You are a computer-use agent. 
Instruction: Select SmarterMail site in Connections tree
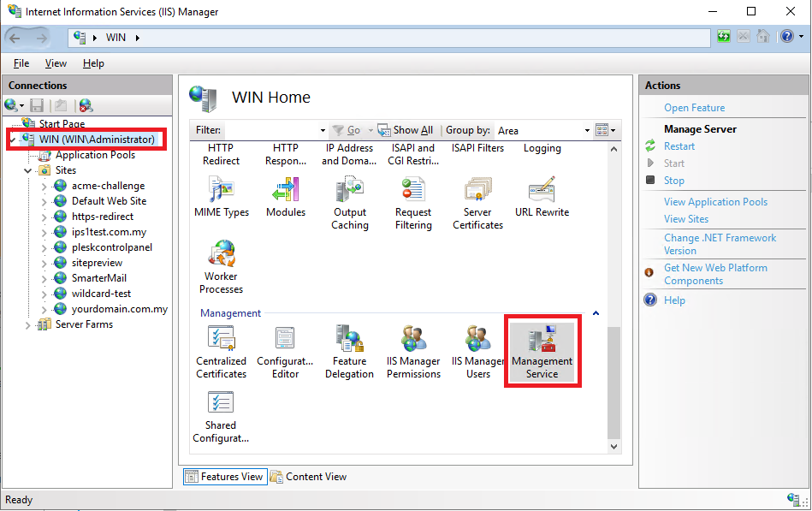[x=99, y=278]
